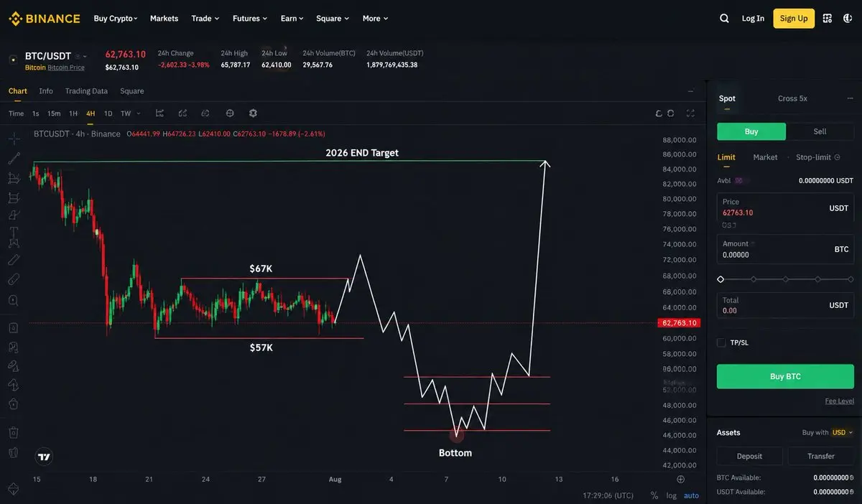Set the amount slider to its first diamond

720,279
